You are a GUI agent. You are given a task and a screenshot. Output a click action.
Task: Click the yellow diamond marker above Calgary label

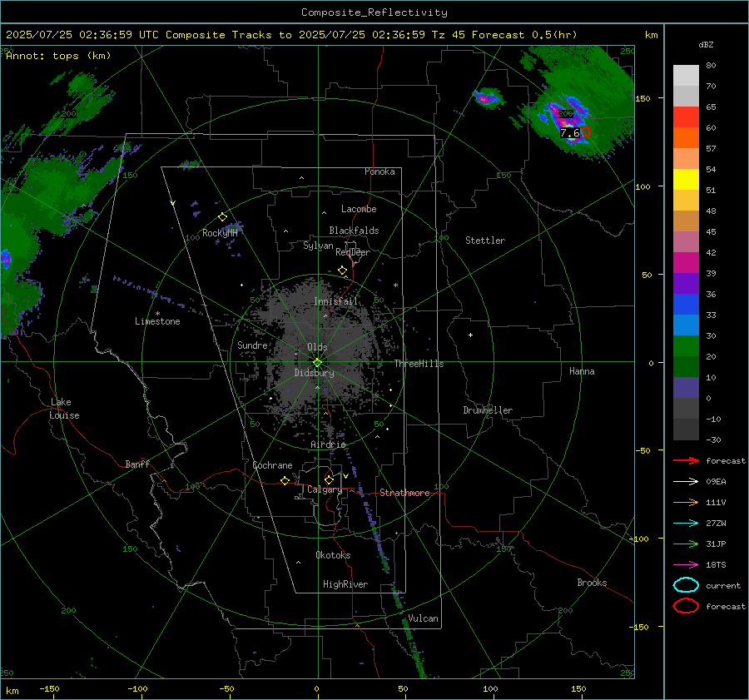[329, 479]
